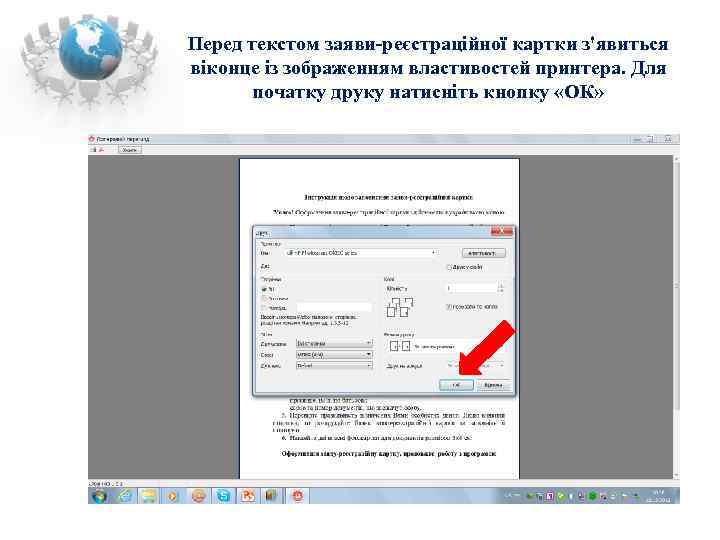This screenshot has width=720, height=540.
Task: Maximize the preview window
Action: pyautogui.click(x=651, y=139)
